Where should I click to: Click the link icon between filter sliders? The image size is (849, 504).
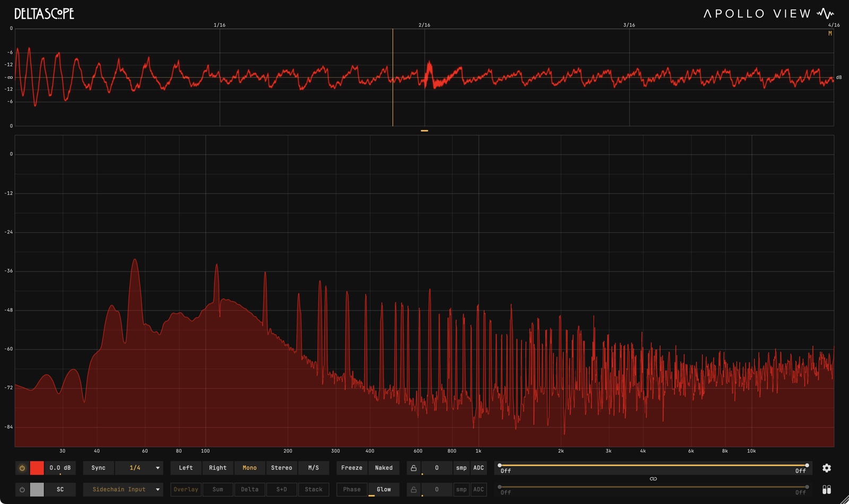[x=653, y=479]
